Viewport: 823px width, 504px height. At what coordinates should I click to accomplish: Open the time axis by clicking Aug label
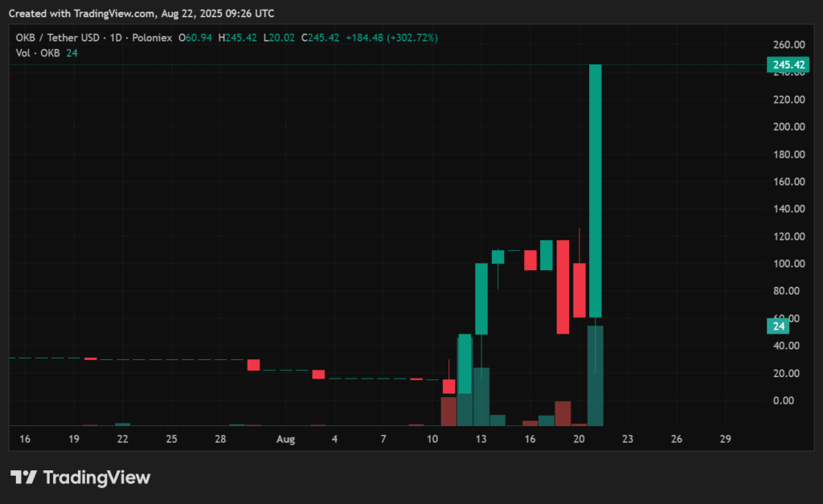click(x=285, y=439)
